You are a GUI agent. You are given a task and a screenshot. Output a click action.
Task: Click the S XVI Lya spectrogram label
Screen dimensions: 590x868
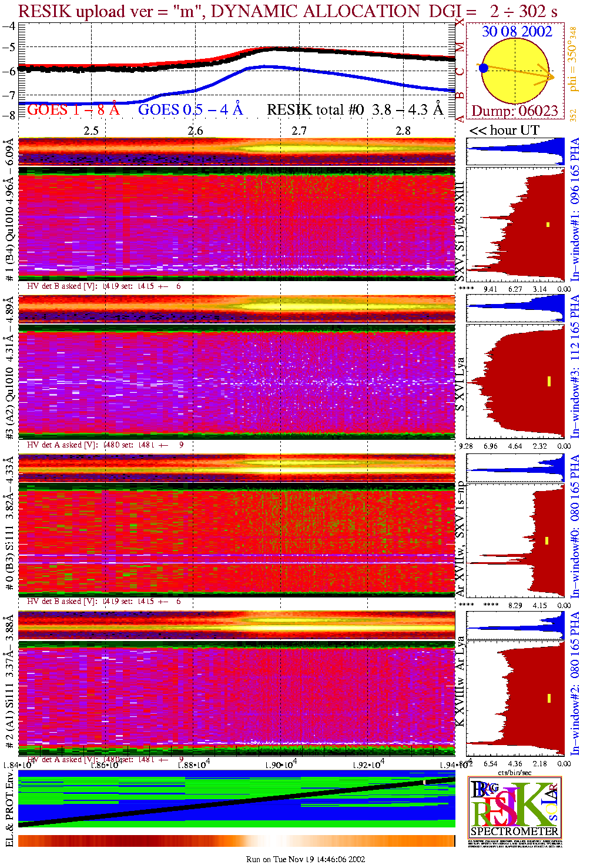pyautogui.click(x=460, y=384)
